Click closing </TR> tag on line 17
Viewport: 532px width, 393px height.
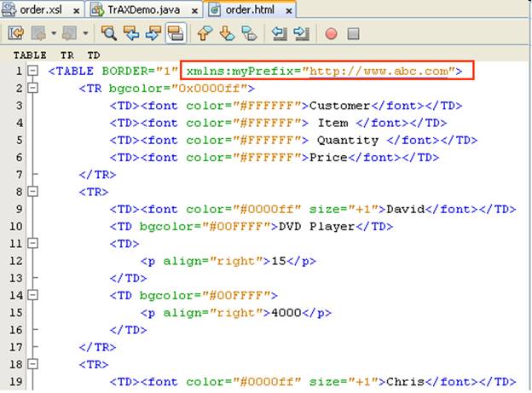click(x=97, y=347)
